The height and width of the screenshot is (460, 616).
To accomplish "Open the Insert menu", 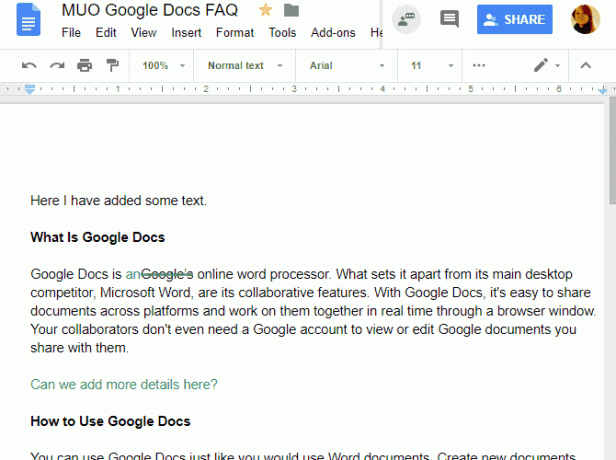I will point(186,33).
